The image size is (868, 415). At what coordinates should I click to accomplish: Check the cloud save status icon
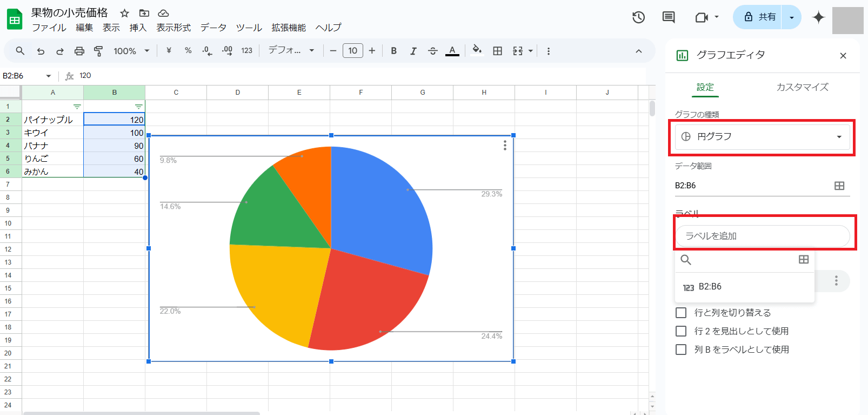[x=163, y=13]
